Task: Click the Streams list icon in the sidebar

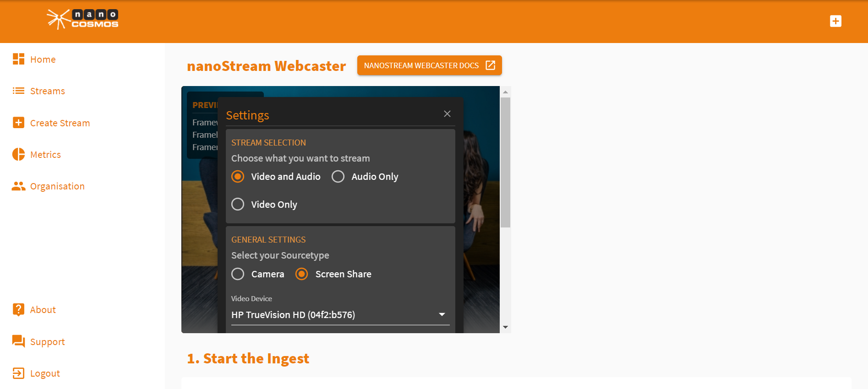Action: (x=18, y=91)
